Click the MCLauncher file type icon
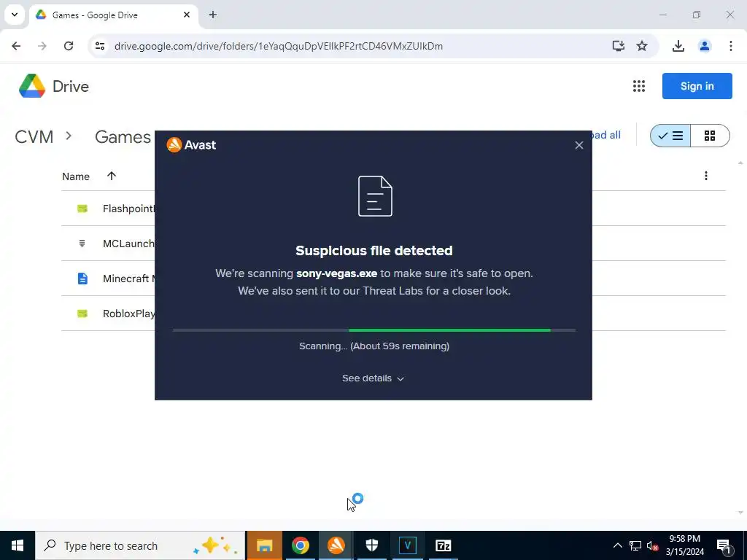747x560 pixels. 82,244
